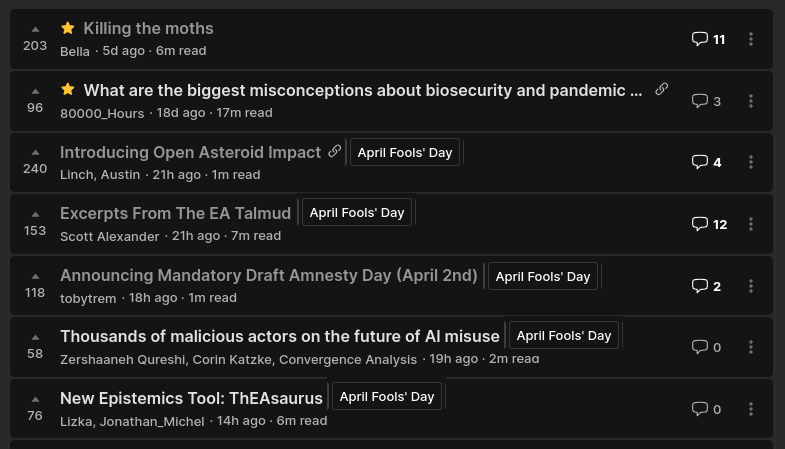
Task: Upvote New Epistemics Tool: ThEAsaurus post
Action: click(x=35, y=400)
